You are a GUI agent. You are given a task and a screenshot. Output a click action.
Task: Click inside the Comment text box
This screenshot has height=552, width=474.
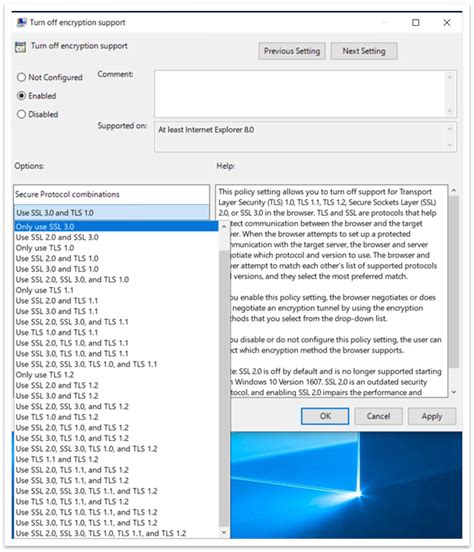pos(300,94)
